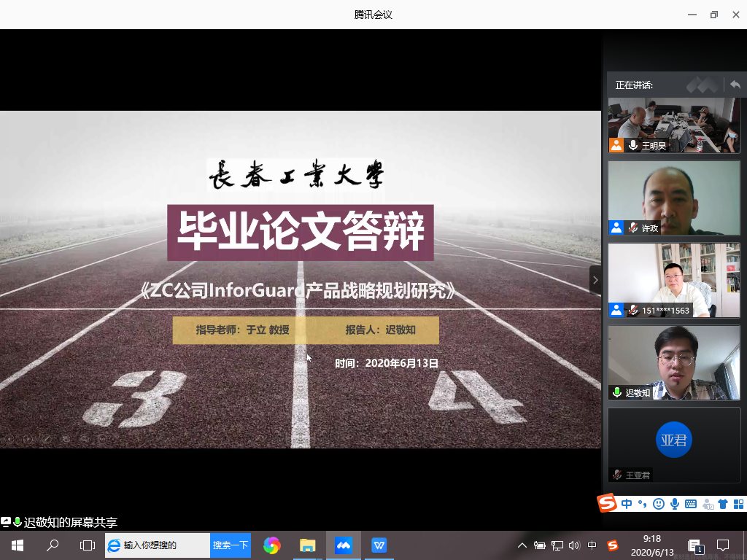Open the volume control in tray
Image resolution: width=747 pixels, height=560 pixels.
[574, 545]
